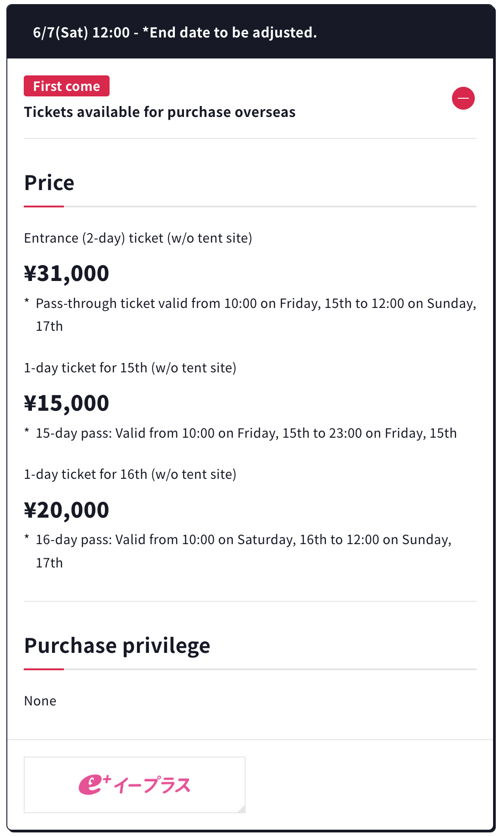Click the pink e+ logo icon

(94, 785)
